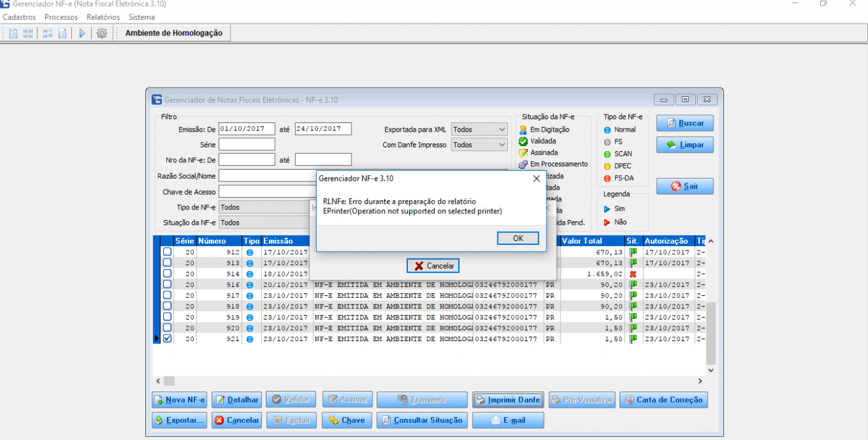
Task: Tick the checkbox for NF-e 918
Action: point(167,306)
